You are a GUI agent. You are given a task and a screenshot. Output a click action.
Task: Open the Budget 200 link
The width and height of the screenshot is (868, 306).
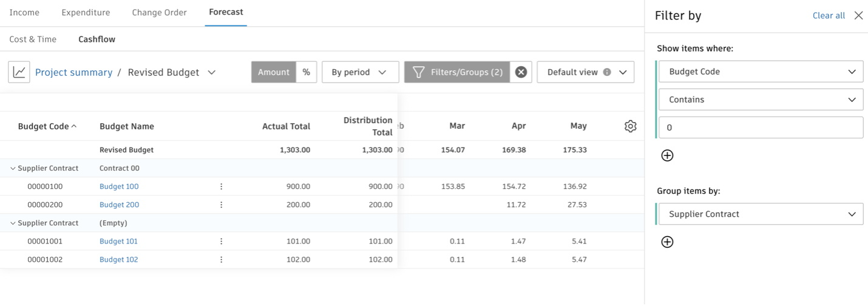[119, 205]
